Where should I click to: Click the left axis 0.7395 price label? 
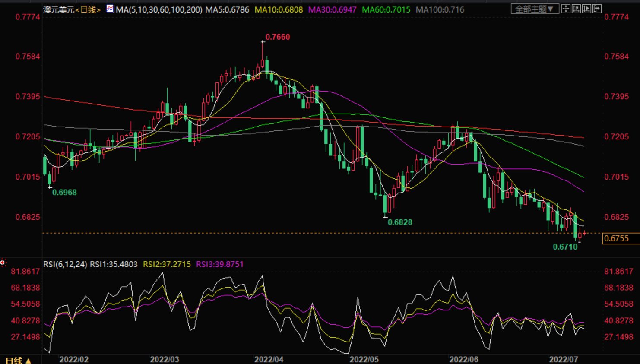tap(28, 97)
